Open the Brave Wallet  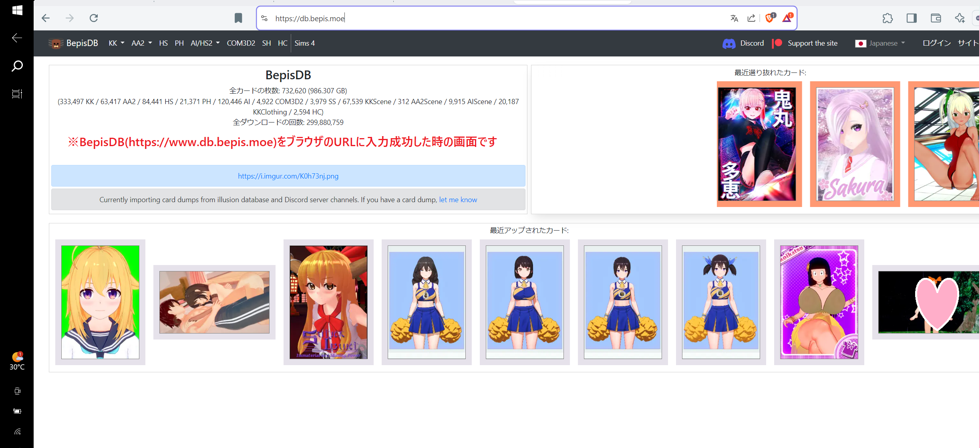936,18
